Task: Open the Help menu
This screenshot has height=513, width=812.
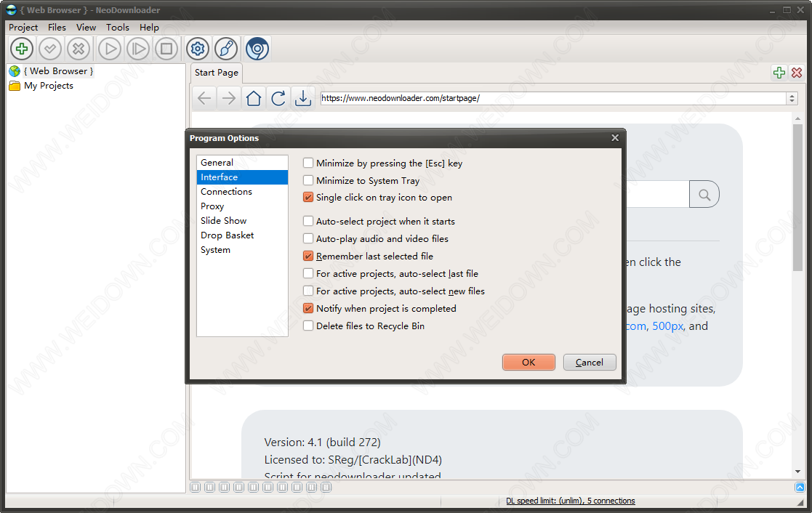Action: tap(149, 28)
